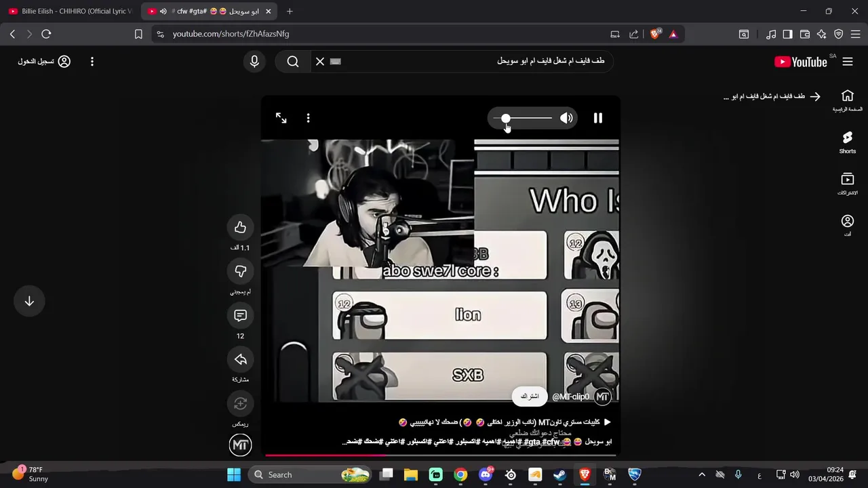Open Leo AI sparkle icon
Screen dimensions: 868x488
pos(821,34)
